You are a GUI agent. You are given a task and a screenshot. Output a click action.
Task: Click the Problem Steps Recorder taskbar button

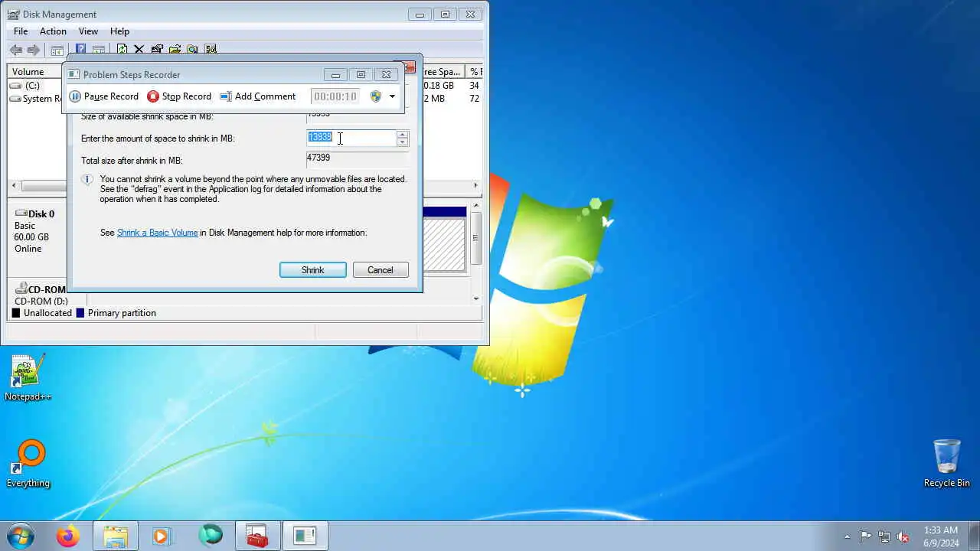pyautogui.click(x=305, y=536)
